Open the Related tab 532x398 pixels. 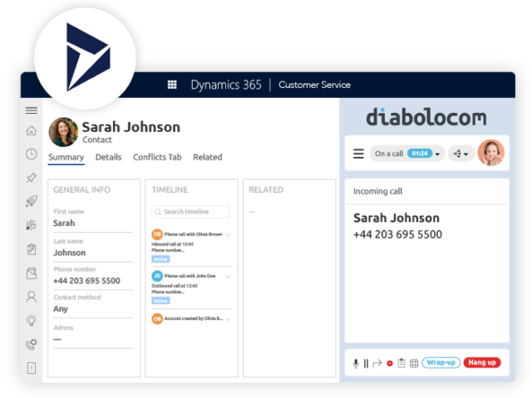pos(208,157)
